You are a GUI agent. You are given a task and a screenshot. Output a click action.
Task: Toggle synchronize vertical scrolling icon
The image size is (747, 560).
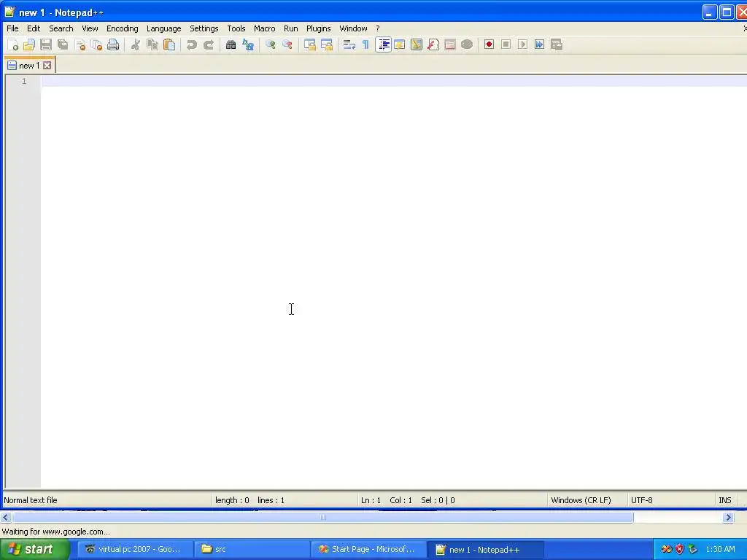tap(309, 44)
